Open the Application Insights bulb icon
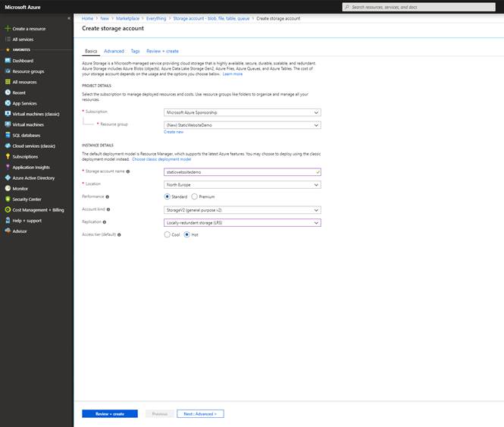The image size is (504, 427). [x=8, y=167]
